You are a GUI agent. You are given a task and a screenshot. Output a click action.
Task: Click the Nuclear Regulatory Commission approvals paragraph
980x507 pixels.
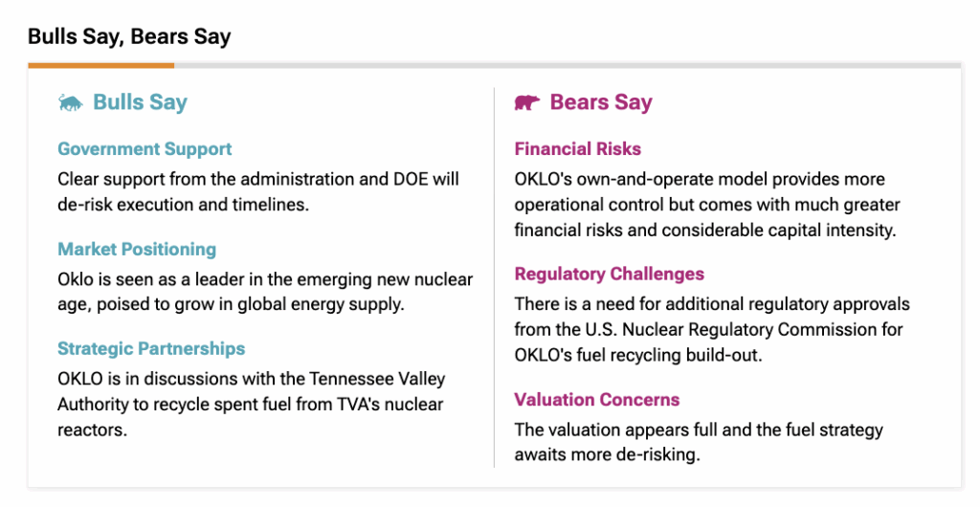coord(711,329)
